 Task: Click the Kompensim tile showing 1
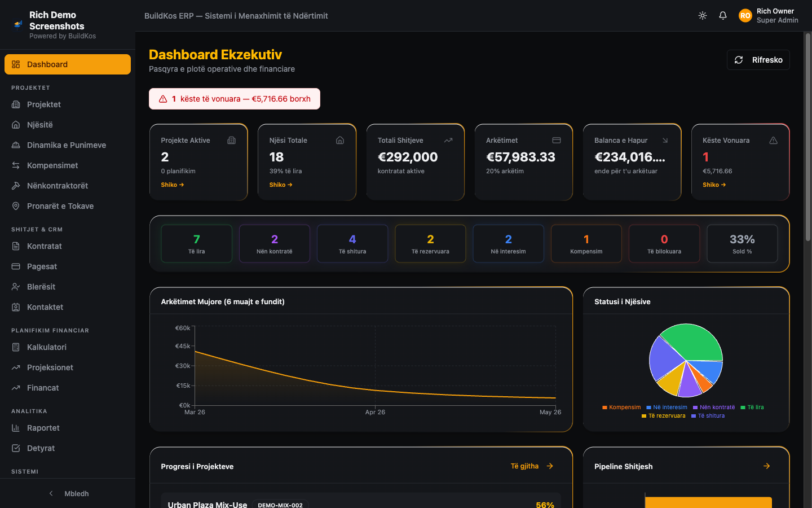(586, 244)
